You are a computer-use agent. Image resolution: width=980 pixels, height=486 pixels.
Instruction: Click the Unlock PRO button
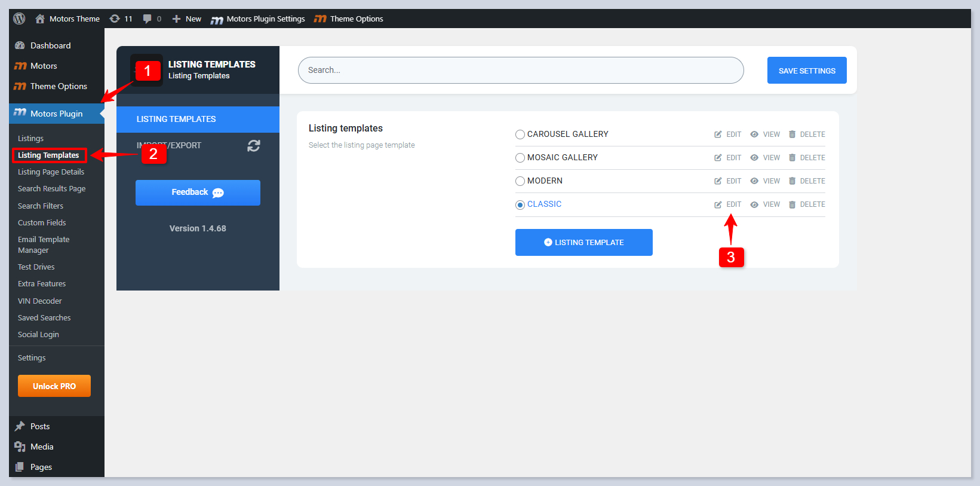click(x=54, y=386)
